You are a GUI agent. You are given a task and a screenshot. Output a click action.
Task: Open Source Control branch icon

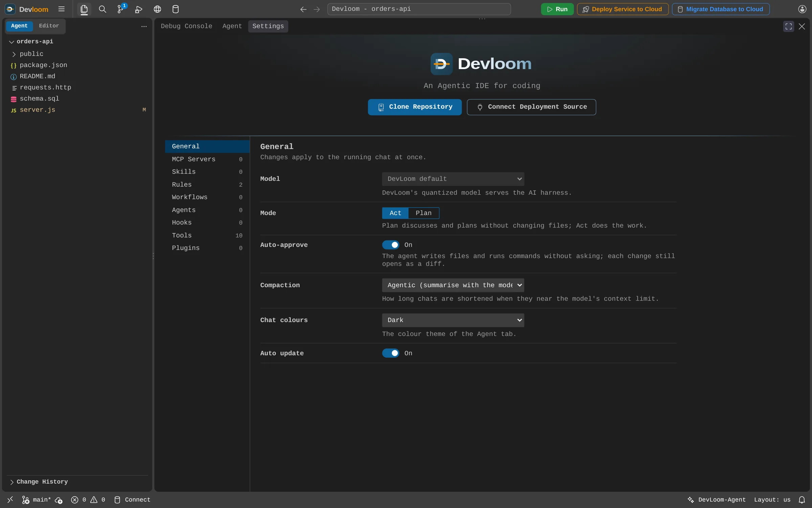pos(121,9)
